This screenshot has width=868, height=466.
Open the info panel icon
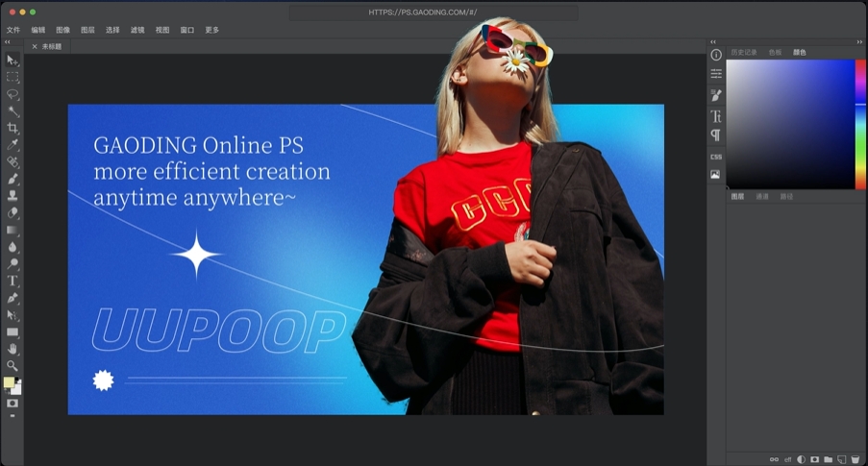click(715, 55)
